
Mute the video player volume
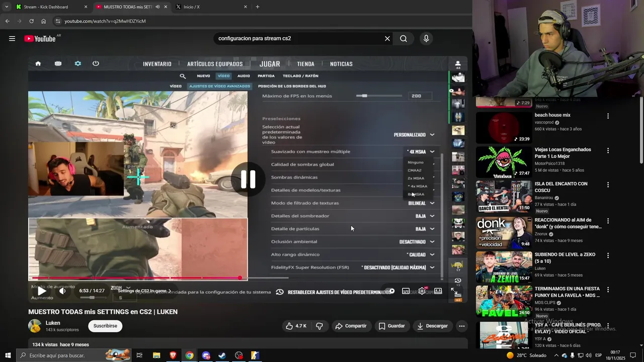click(62, 291)
